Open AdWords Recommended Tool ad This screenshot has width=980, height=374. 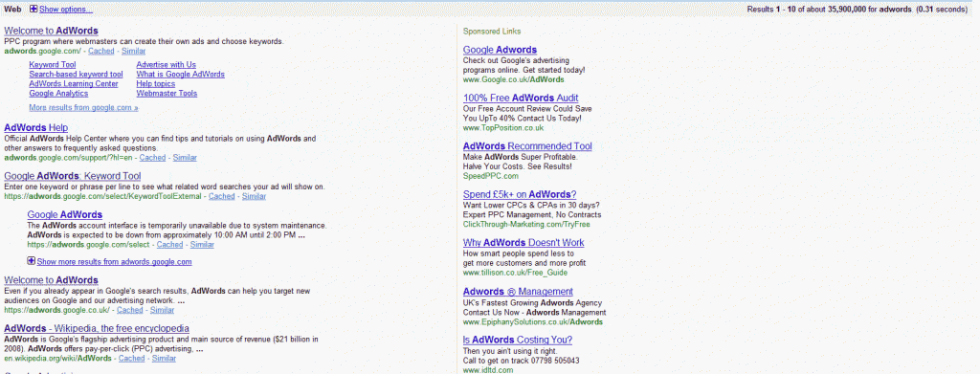527,146
